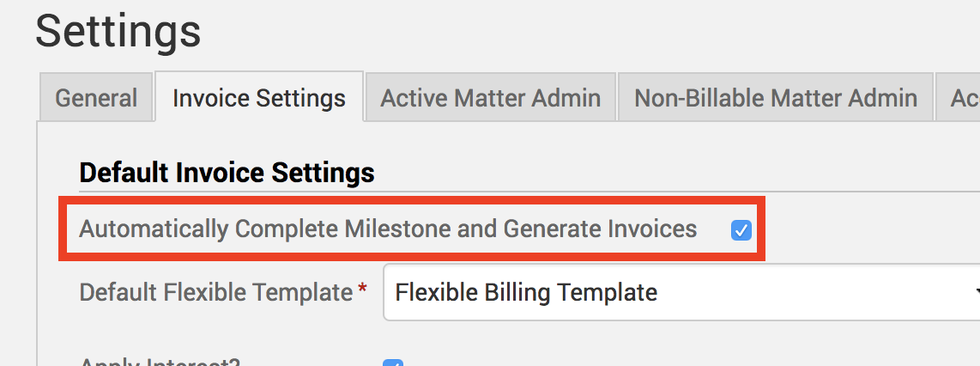The height and width of the screenshot is (366, 980).
Task: Click the 'Flexible Billing Template' selected value
Action: click(526, 293)
